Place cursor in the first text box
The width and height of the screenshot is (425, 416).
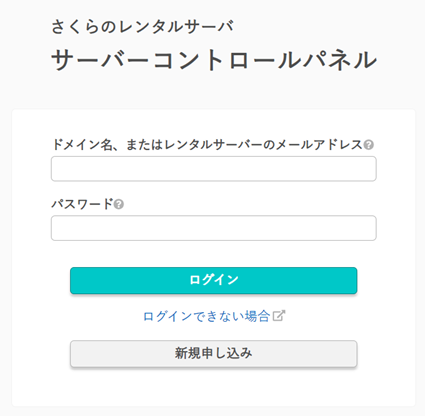[x=214, y=169]
